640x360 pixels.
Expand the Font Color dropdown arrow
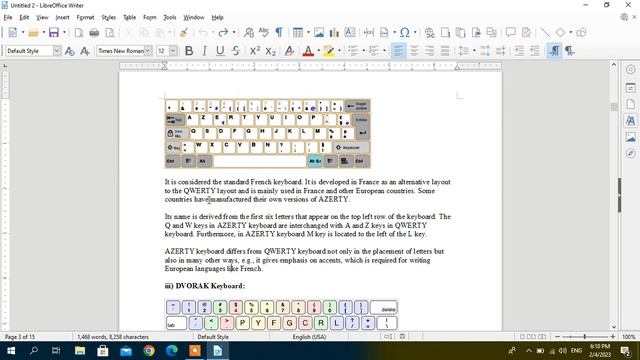pyautogui.click(x=318, y=51)
